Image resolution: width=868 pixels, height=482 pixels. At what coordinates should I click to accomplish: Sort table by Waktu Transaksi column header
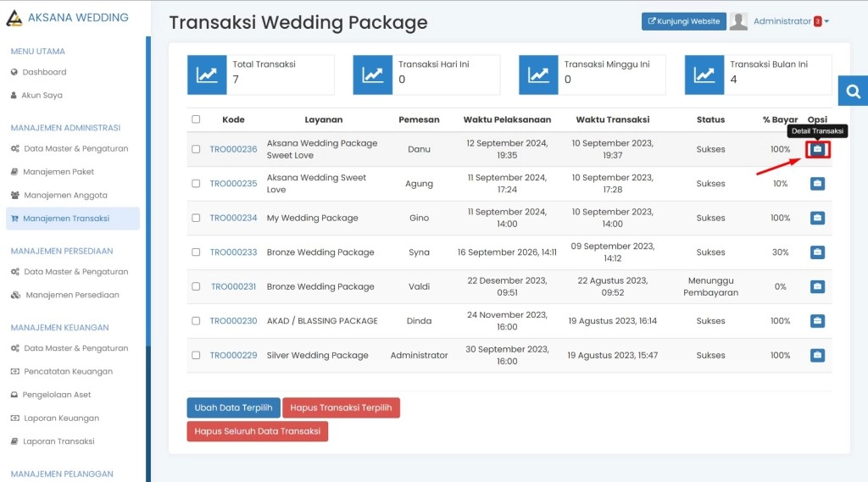click(612, 119)
